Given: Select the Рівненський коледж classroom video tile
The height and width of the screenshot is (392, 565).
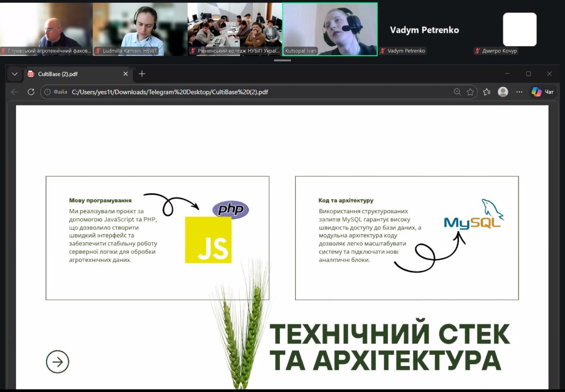Looking at the screenshot, I should (x=235, y=29).
